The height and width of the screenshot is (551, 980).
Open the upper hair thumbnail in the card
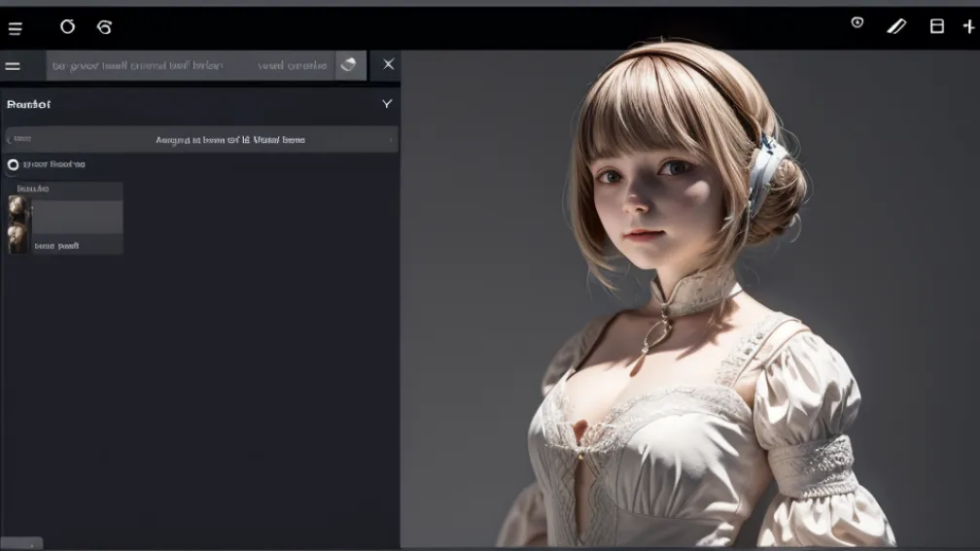point(18,209)
